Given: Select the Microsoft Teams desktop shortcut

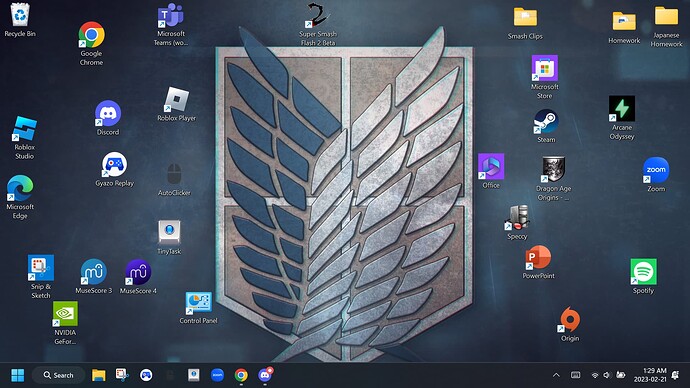Looking at the screenshot, I should coord(171,25).
